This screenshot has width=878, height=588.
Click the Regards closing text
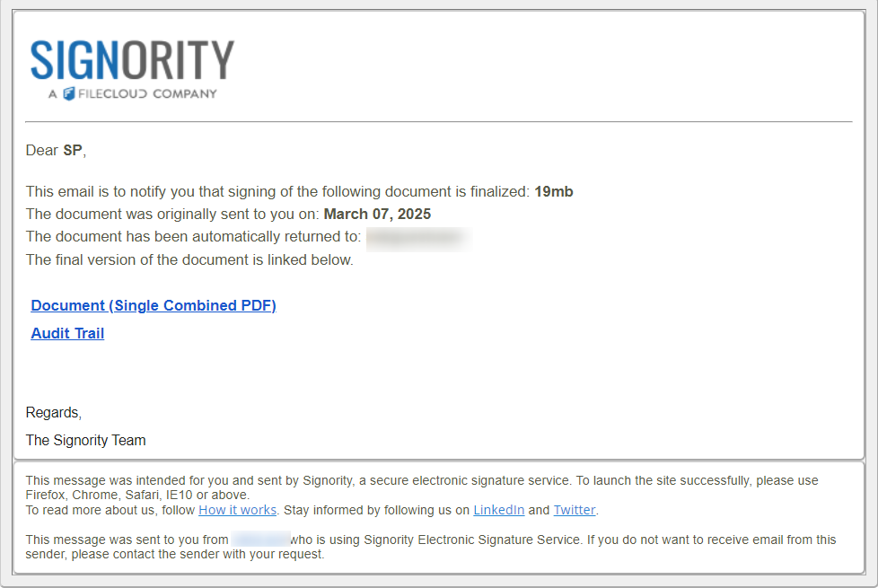click(x=53, y=413)
